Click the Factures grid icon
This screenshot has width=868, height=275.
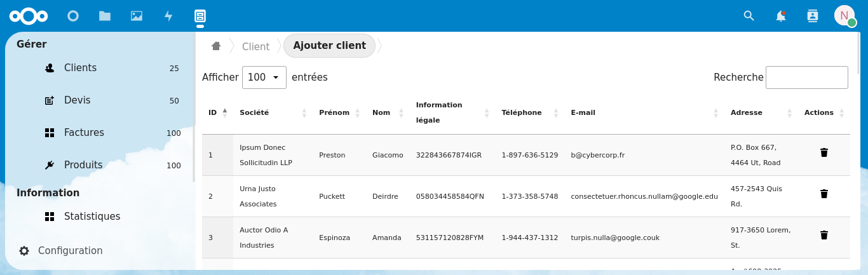coord(50,133)
